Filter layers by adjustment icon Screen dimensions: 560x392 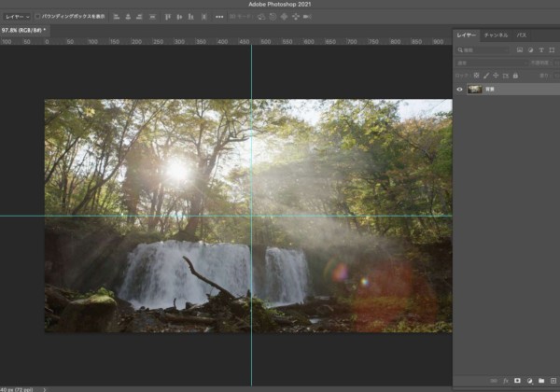530,49
